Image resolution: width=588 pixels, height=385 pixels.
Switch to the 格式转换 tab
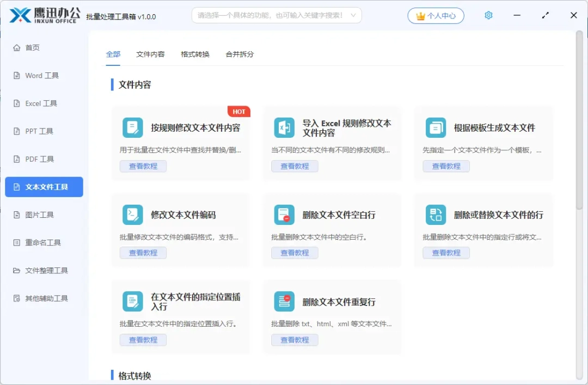194,54
